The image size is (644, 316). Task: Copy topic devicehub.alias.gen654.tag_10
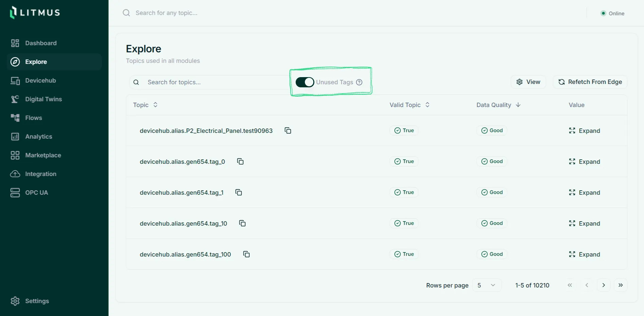(242, 223)
